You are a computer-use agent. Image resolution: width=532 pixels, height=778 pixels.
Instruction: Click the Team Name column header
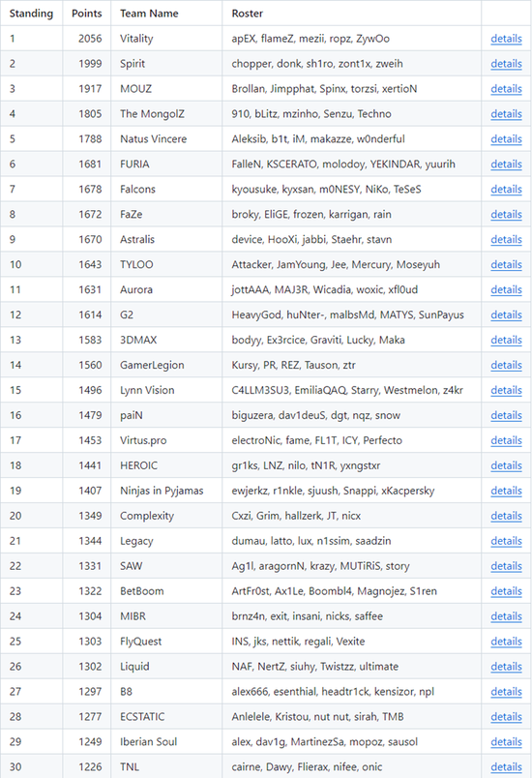tap(149, 14)
